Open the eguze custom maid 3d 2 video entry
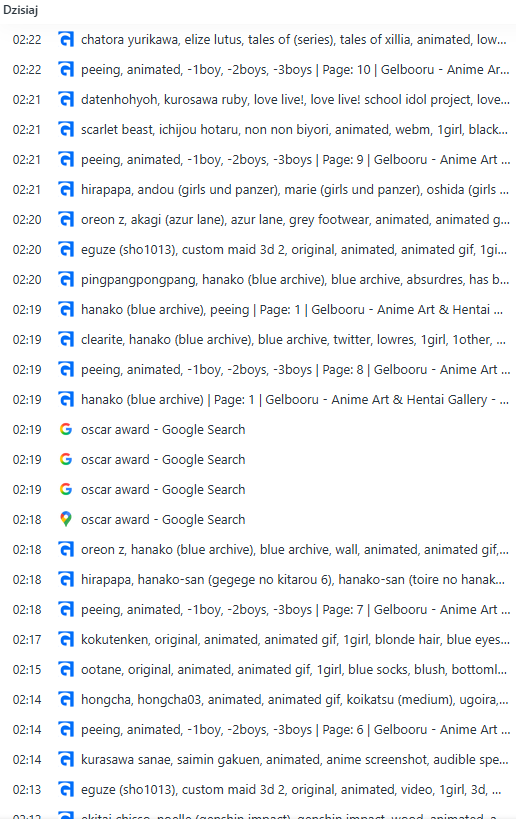Viewport: 516px width, 828px height. [291, 789]
